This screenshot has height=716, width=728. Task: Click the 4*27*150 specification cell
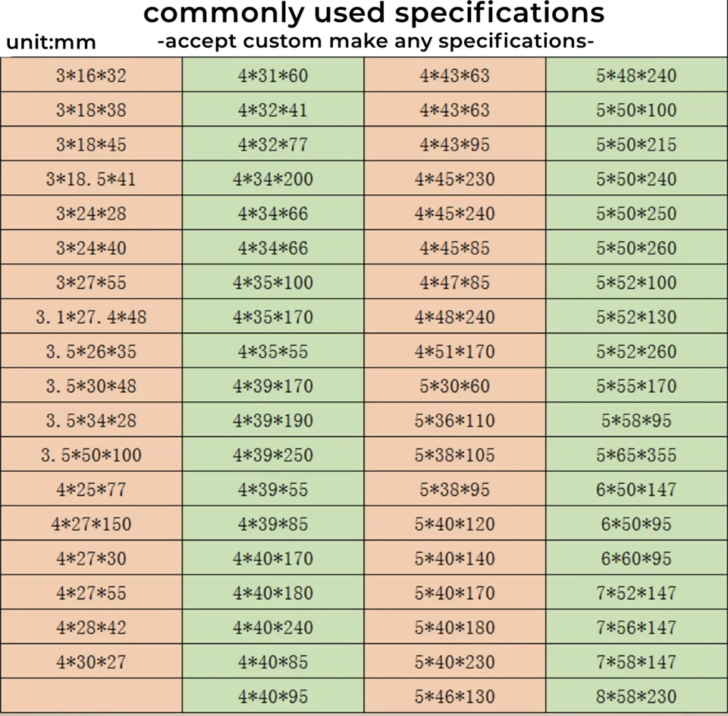click(91, 524)
